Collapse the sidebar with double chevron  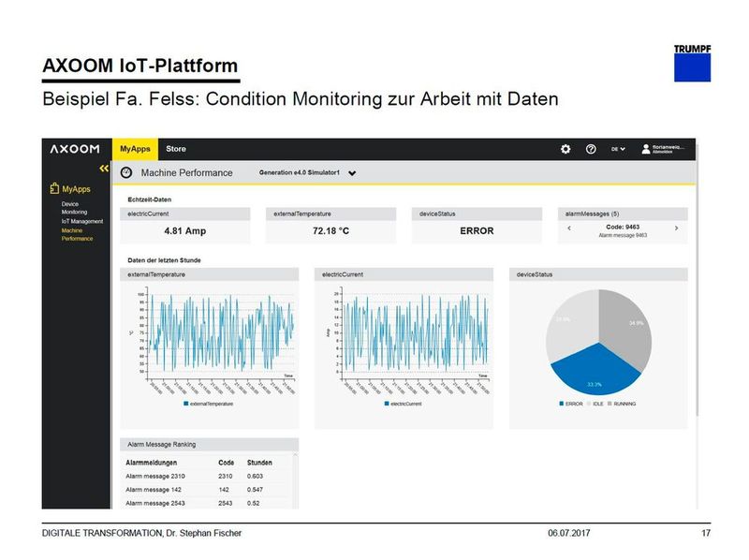point(104,169)
